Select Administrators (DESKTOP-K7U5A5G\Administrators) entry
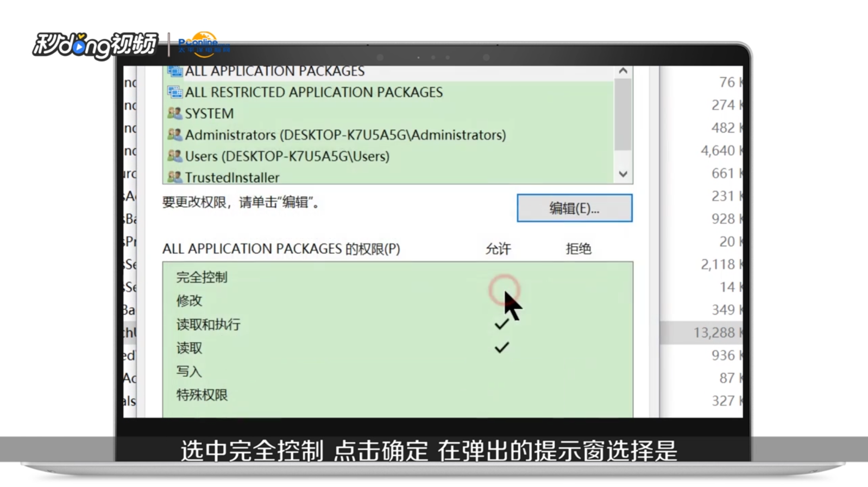This screenshot has height=487, width=868. pyautogui.click(x=388, y=135)
